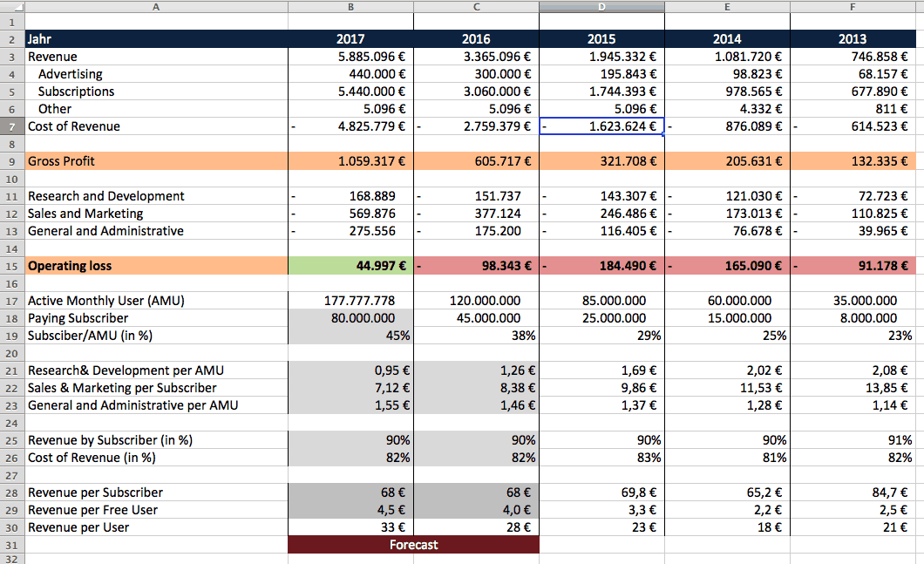Click the 'Advertising' label cell
Viewport: 924px width, 564px height.
[156, 74]
